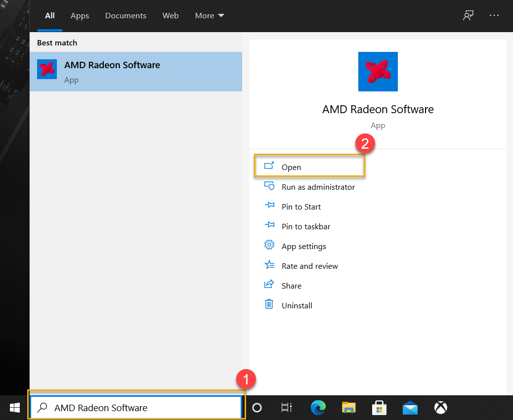This screenshot has height=420, width=513.
Task: Switch to the Apps search tab
Action: pos(80,16)
